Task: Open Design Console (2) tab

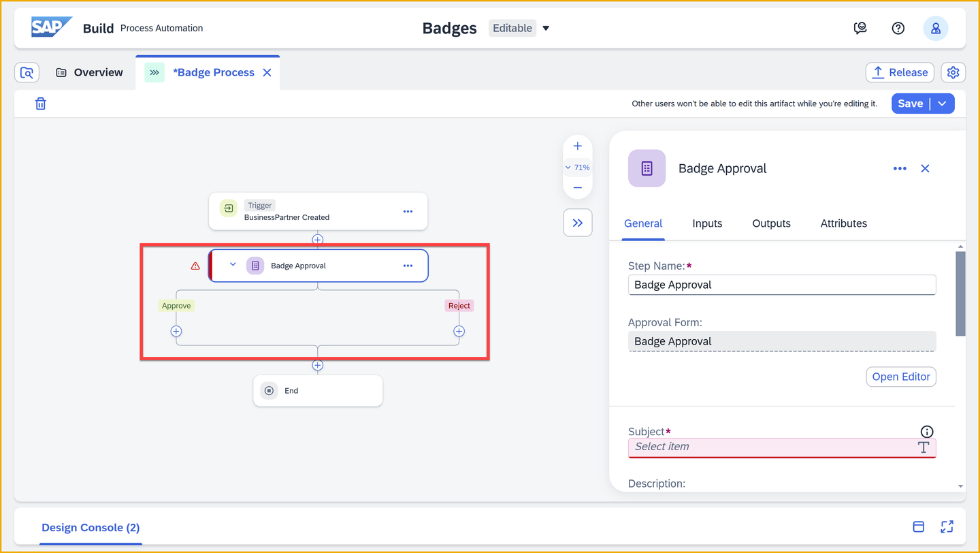Action: click(x=91, y=528)
